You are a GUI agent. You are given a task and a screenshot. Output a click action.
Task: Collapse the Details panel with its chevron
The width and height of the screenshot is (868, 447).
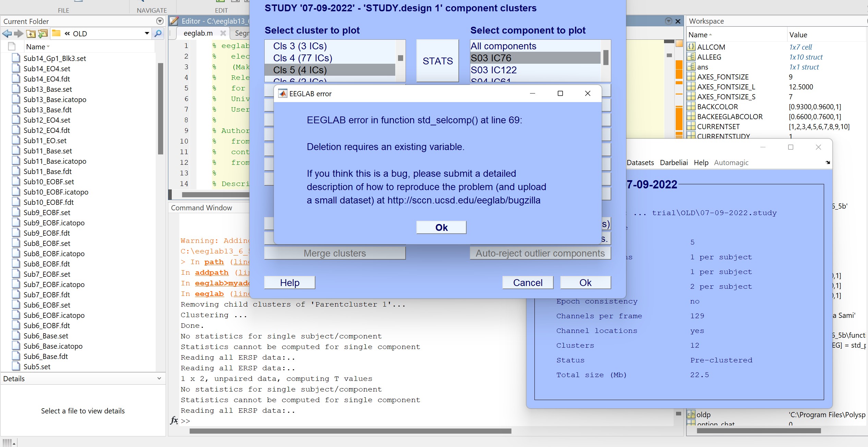159,378
